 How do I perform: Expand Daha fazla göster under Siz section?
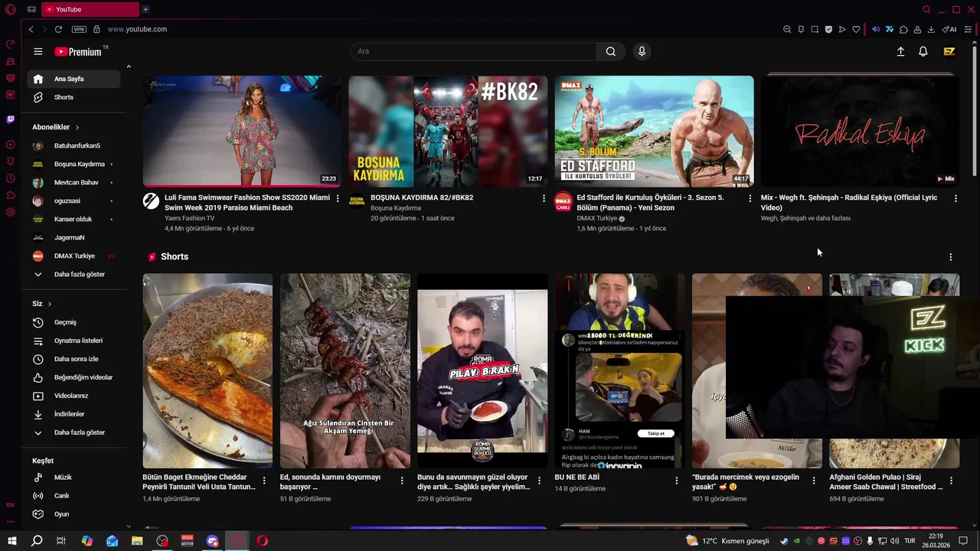coord(74,432)
